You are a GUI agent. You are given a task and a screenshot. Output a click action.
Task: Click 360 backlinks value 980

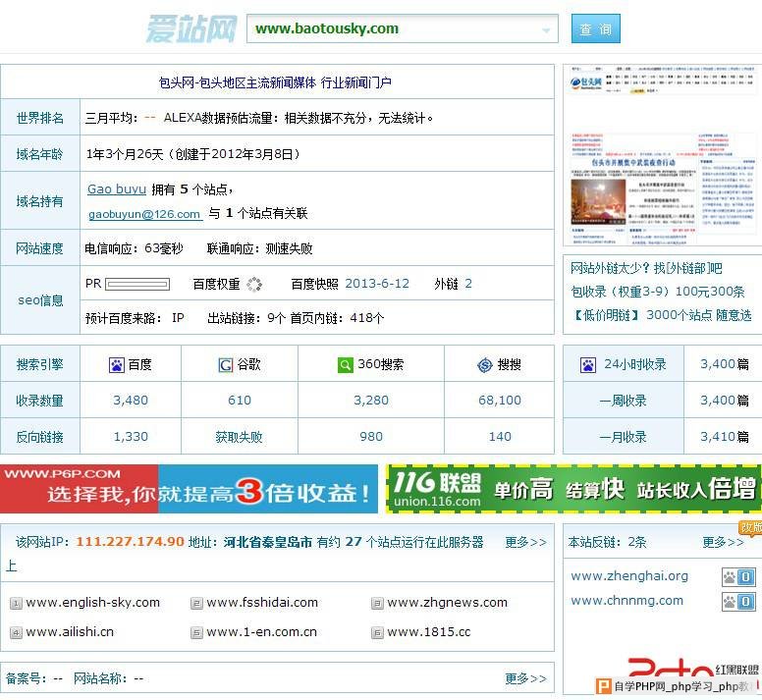tap(371, 437)
